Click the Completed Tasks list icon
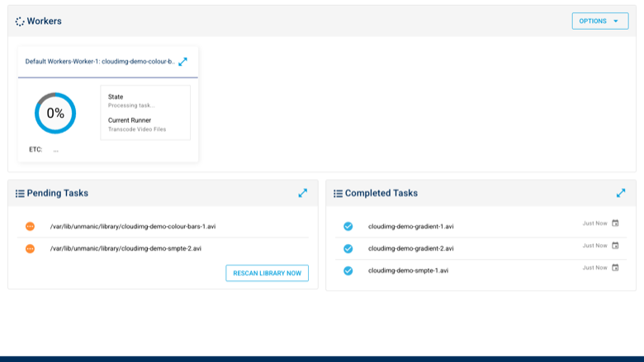Viewport: 644px width, 362px height. coord(338,194)
